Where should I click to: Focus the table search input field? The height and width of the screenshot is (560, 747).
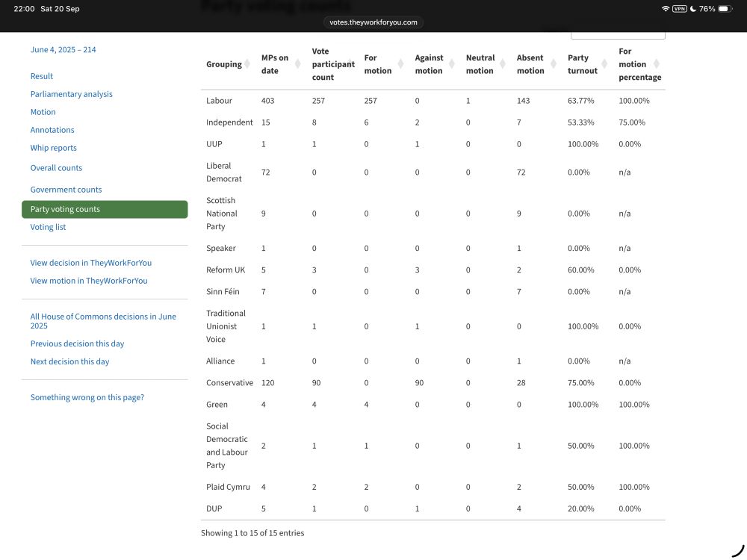pyautogui.click(x=618, y=35)
